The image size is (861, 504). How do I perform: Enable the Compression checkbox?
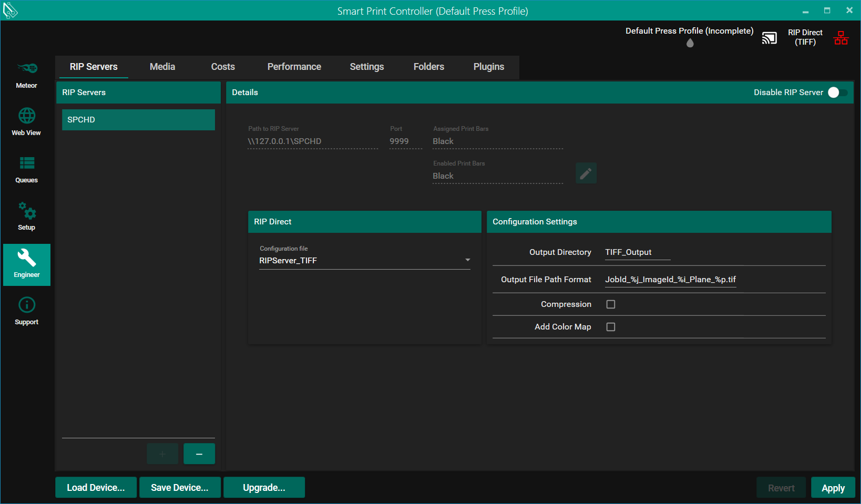(610, 304)
